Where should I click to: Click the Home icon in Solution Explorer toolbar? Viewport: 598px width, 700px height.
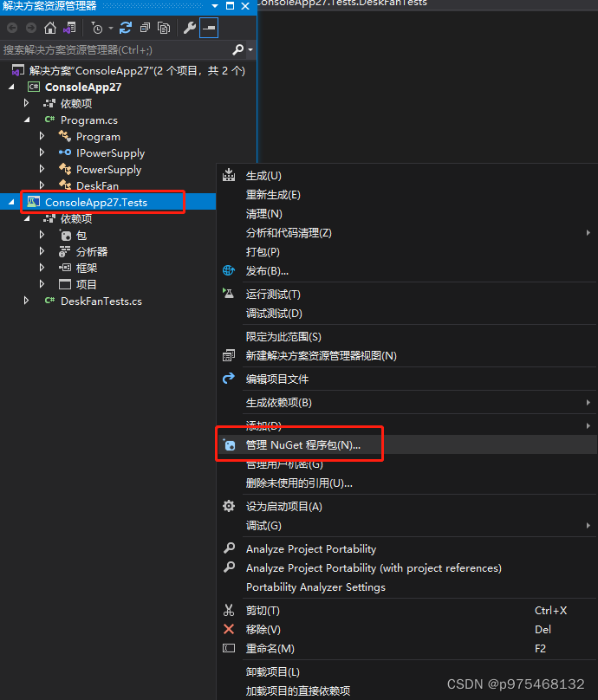[x=50, y=28]
